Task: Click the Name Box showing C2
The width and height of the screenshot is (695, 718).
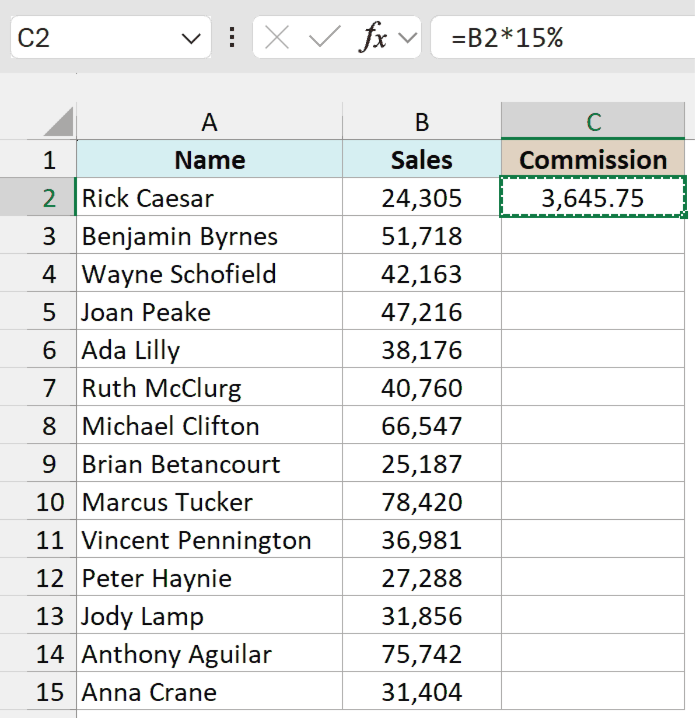Action: [x=111, y=37]
